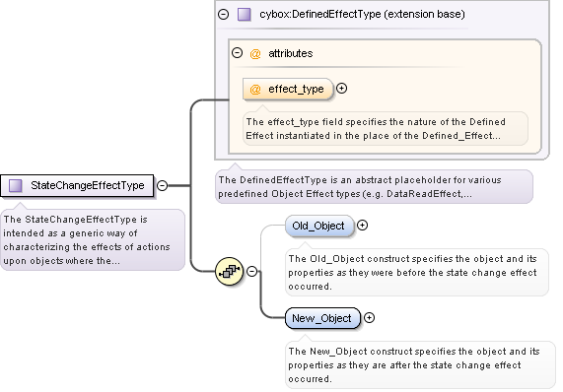Collapse the cybox:DefinedEffectType extension base
The image size is (563, 392).
224,15
